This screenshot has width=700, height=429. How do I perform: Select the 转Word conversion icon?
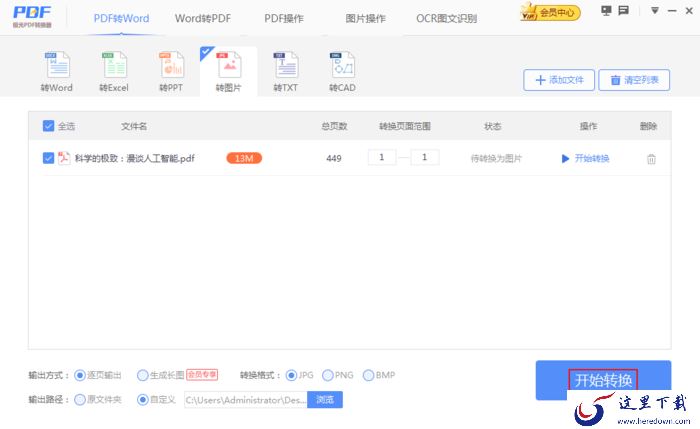pyautogui.click(x=57, y=71)
